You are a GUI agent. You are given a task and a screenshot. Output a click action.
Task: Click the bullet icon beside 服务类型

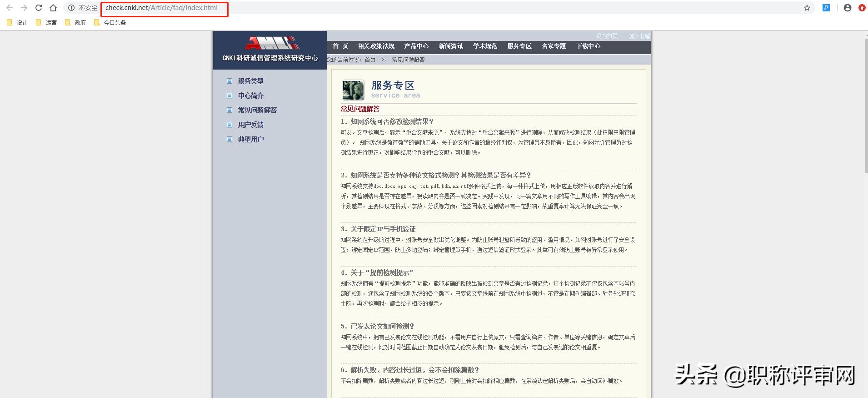[229, 81]
